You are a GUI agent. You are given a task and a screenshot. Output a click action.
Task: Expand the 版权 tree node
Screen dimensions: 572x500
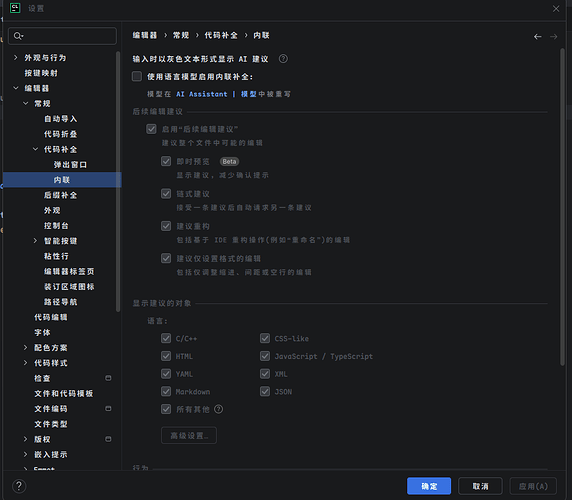26,439
